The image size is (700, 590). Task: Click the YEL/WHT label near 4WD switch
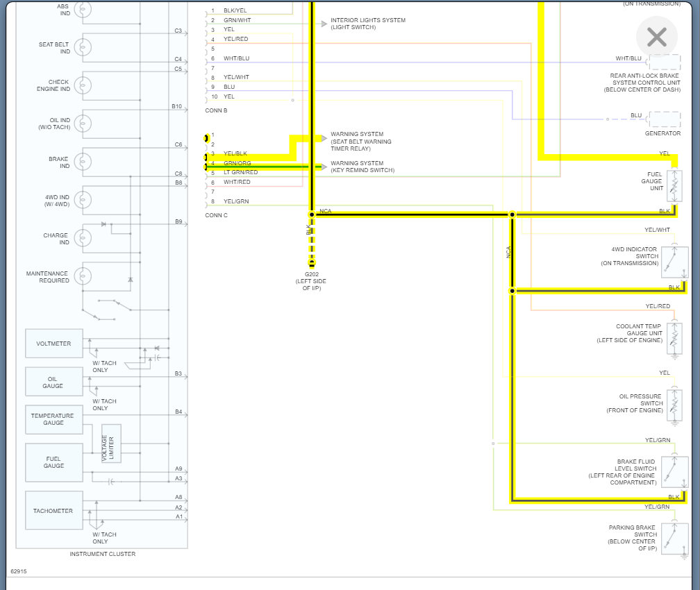pos(657,230)
